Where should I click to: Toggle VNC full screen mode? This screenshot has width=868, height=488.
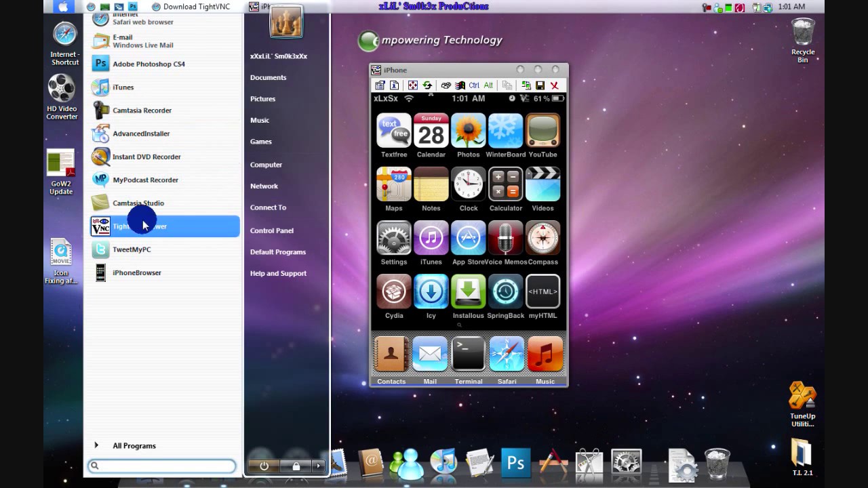[412, 85]
